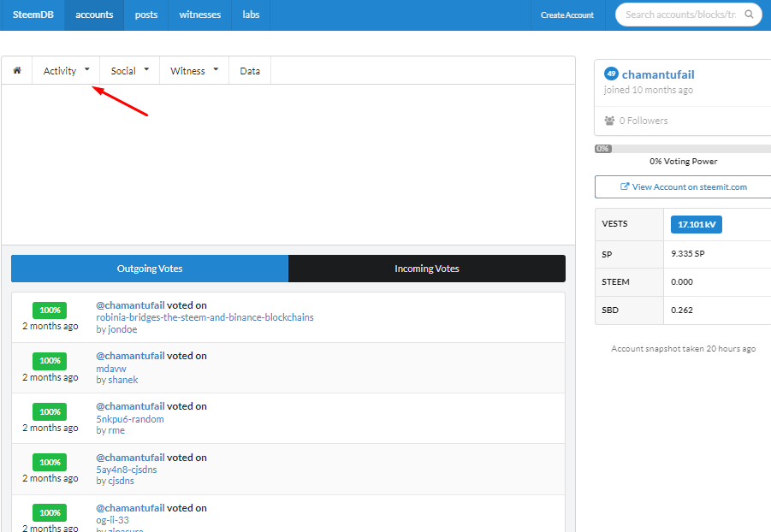771x532 pixels.
Task: Click @chamantufail in the rme vote row
Action: pyautogui.click(x=130, y=406)
